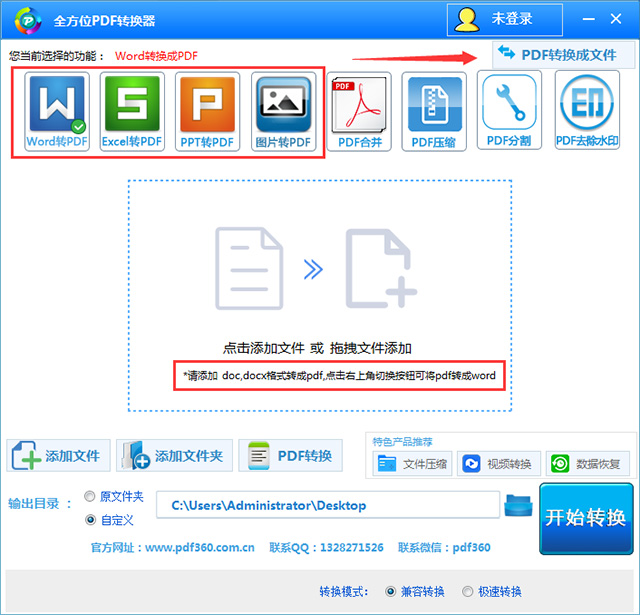Select the 兼容转换 conversion mode
The width and height of the screenshot is (640, 615).
pos(391,591)
